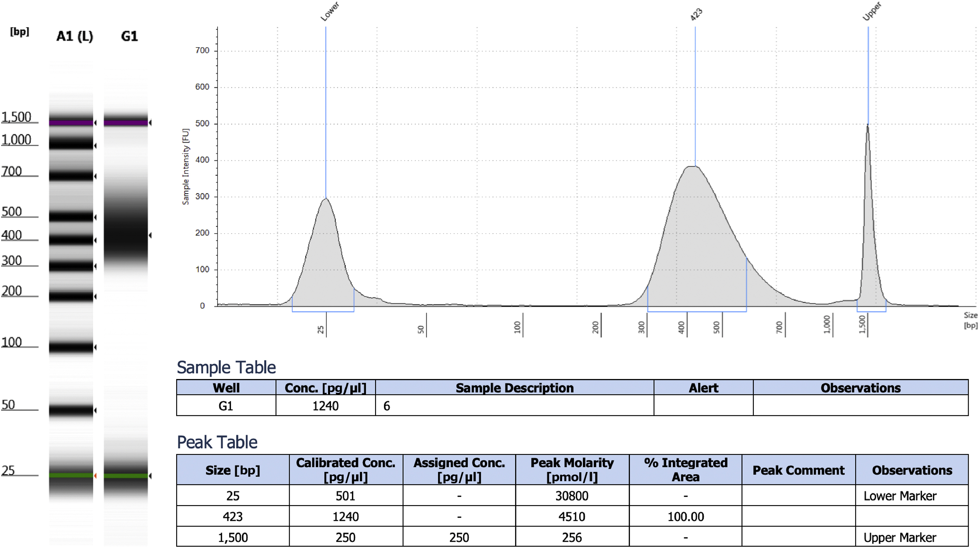The height and width of the screenshot is (549, 980).
Task: Click the arrow beside G1's dark sample smear
Action: (150, 235)
